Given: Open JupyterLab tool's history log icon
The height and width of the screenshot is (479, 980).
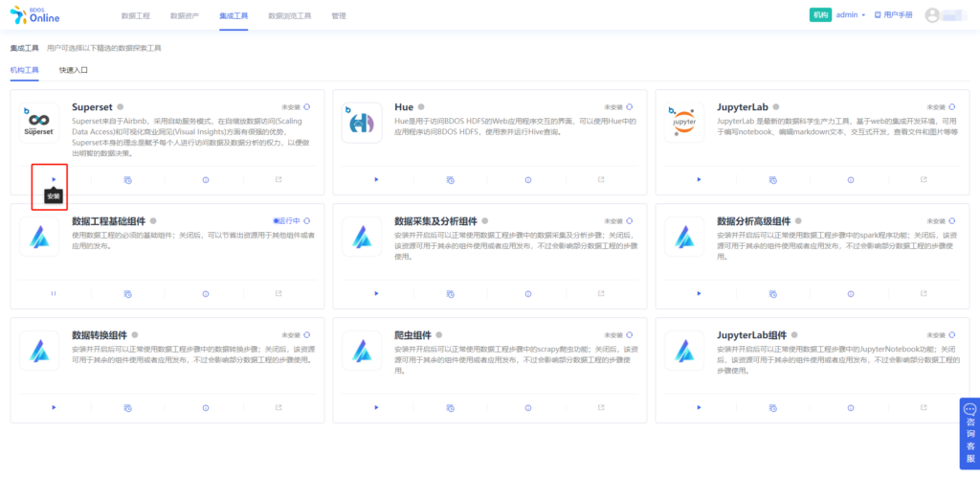Looking at the screenshot, I should coord(772,179).
